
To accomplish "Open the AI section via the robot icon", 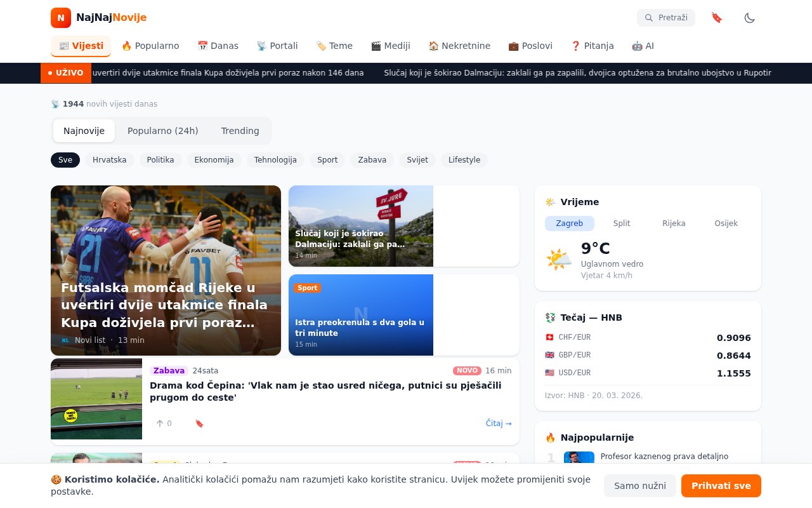I will click(x=637, y=46).
